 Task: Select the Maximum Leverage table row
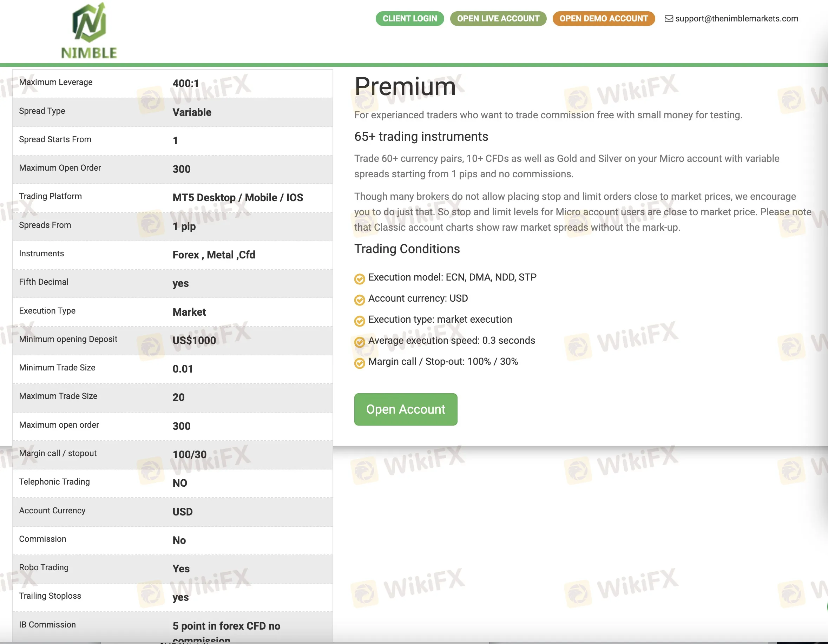[x=172, y=83]
